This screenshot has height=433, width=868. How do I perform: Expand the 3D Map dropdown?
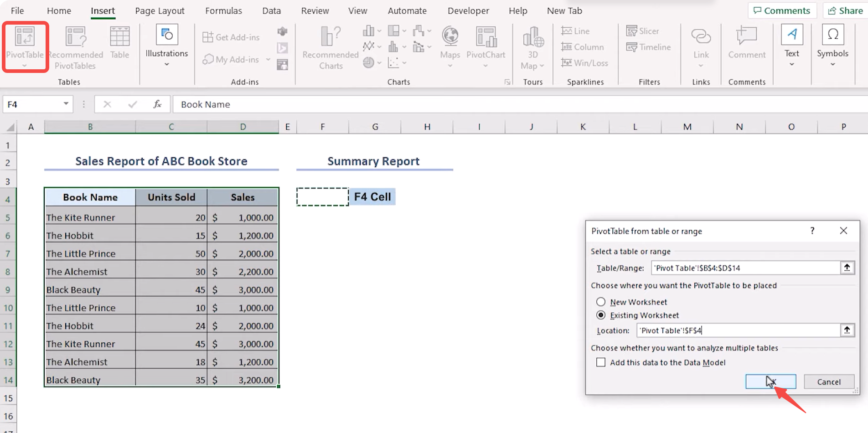(x=542, y=66)
